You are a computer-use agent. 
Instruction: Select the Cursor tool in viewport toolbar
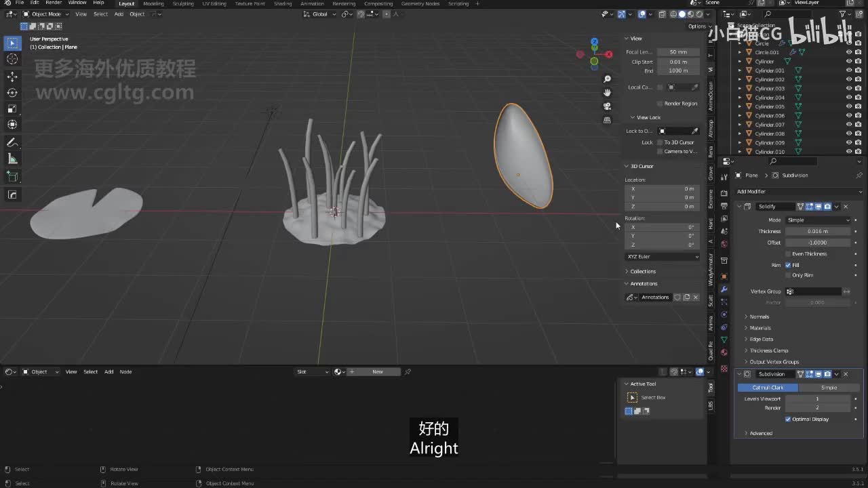tap(12, 59)
